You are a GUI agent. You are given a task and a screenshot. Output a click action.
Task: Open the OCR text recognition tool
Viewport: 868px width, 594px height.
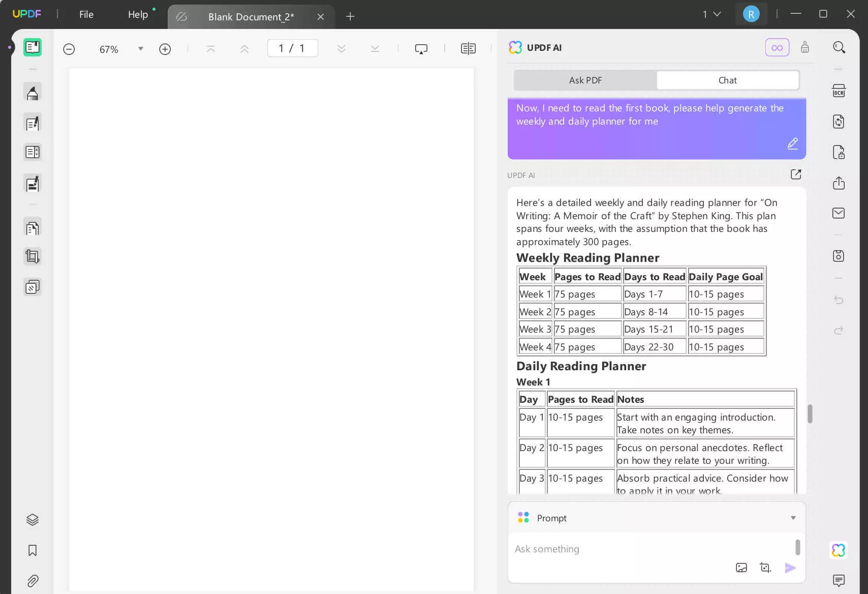(x=839, y=91)
